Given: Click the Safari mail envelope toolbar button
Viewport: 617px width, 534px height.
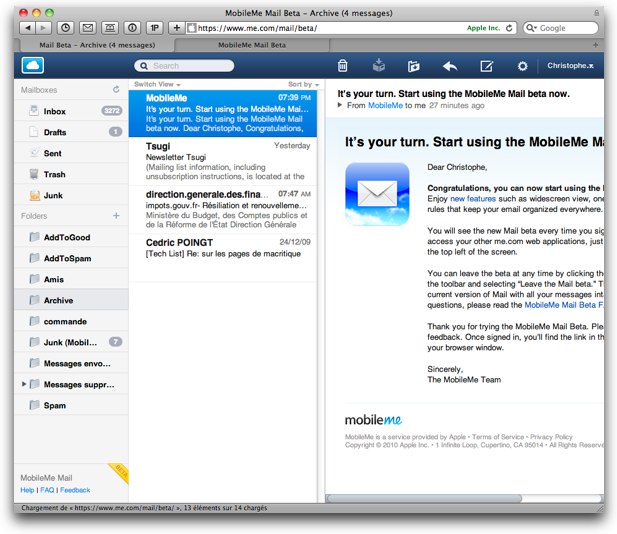Looking at the screenshot, I should [88, 28].
